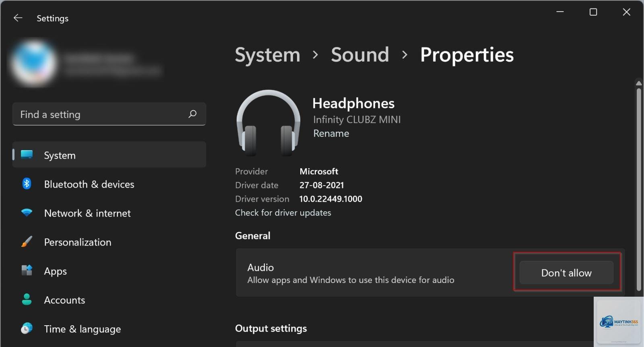
Task: Click the search magnifier icon
Action: click(x=192, y=114)
